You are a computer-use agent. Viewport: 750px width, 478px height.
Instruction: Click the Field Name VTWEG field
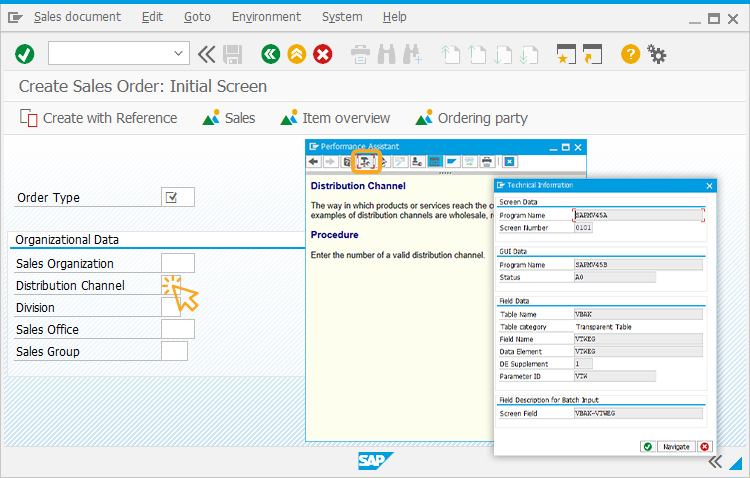pyautogui.click(x=638, y=339)
